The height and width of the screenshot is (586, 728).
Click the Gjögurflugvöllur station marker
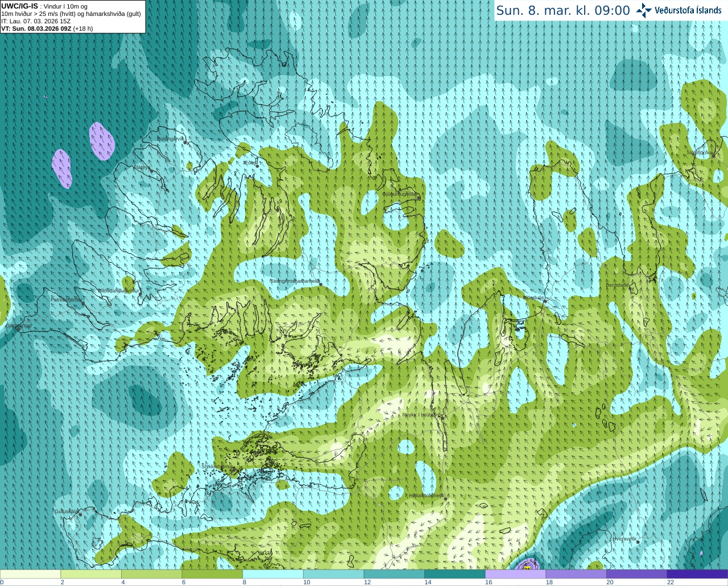419,197
